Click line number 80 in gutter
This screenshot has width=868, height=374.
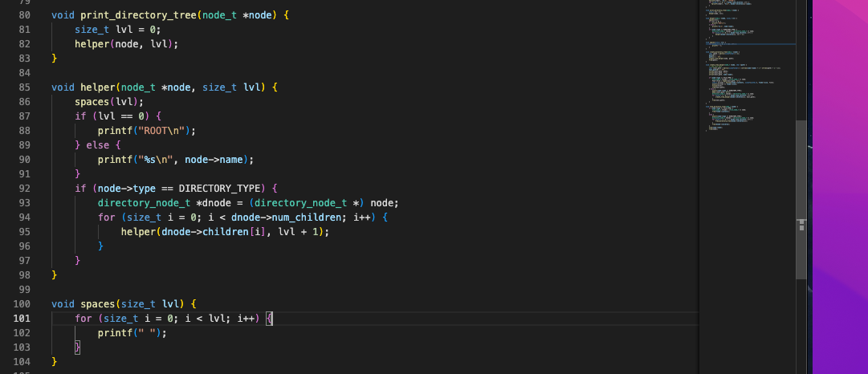point(23,15)
